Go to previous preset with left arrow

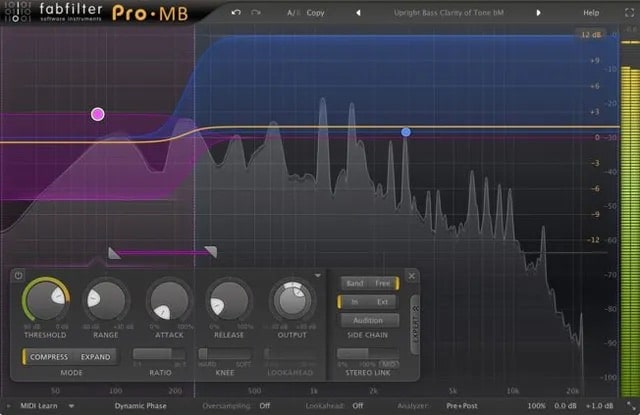click(x=358, y=13)
